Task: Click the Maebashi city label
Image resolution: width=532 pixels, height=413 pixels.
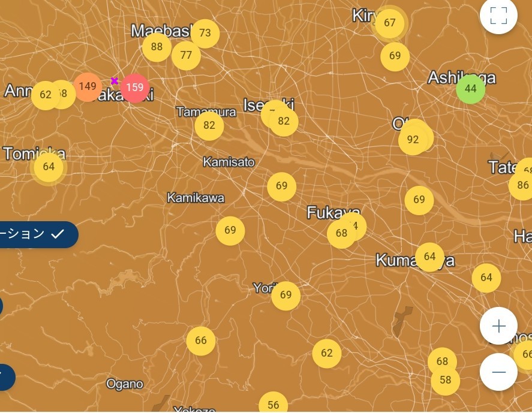Action: pyautogui.click(x=161, y=31)
